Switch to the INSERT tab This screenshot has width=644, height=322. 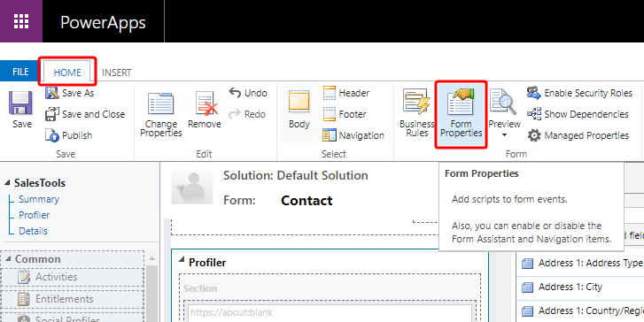pyautogui.click(x=117, y=73)
